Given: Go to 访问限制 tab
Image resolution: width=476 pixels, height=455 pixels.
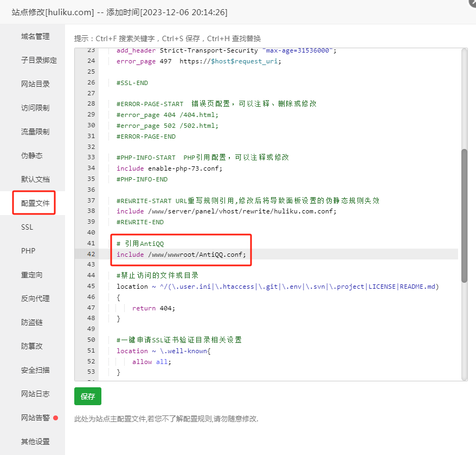Looking at the screenshot, I should (x=35, y=108).
